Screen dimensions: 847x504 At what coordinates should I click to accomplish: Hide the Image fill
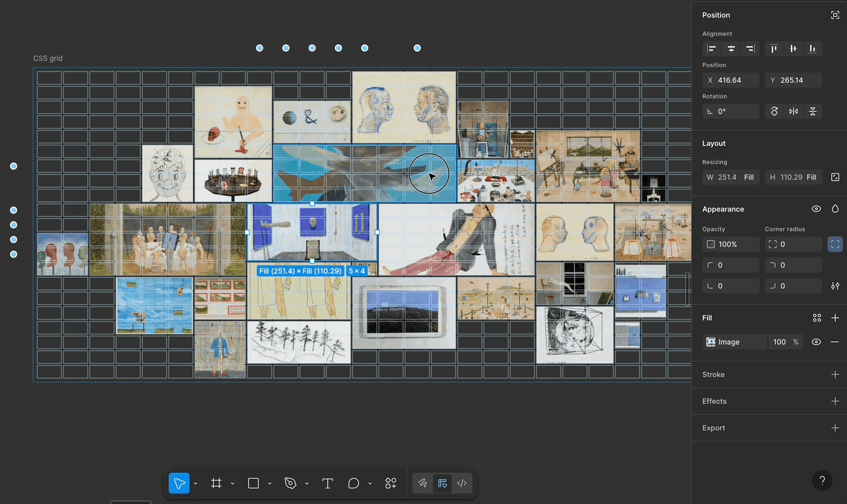816,342
